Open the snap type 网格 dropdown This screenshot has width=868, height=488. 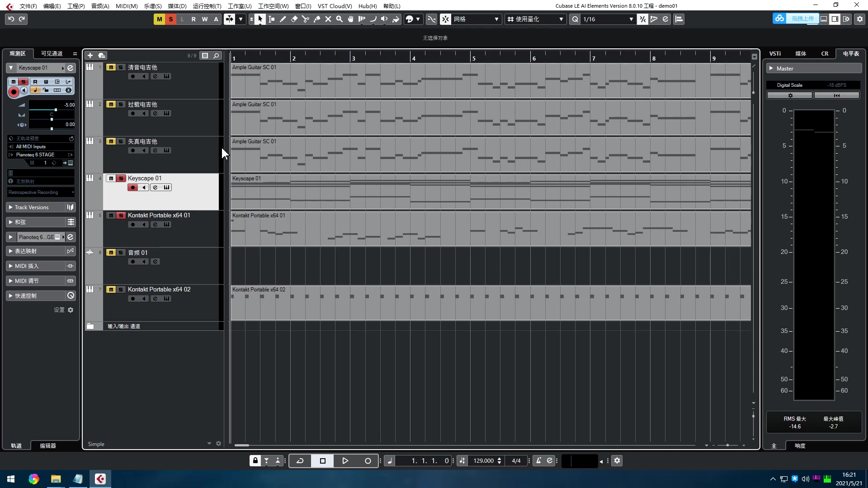(476, 19)
